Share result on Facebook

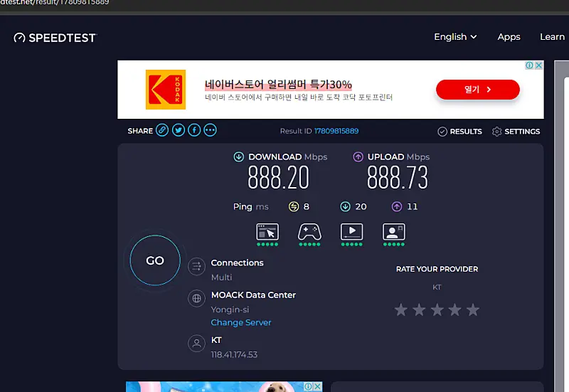pos(194,131)
